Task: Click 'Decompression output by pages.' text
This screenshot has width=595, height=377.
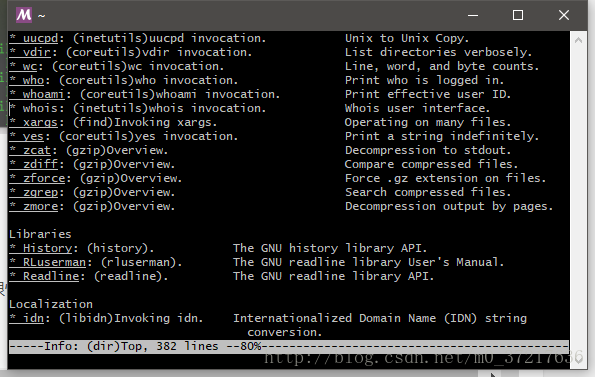Action: [449, 207]
